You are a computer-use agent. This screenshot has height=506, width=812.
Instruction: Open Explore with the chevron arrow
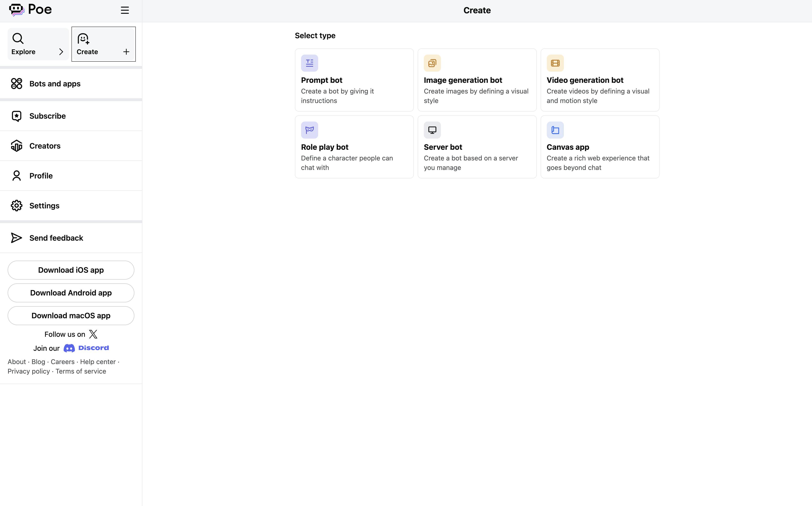tap(61, 52)
